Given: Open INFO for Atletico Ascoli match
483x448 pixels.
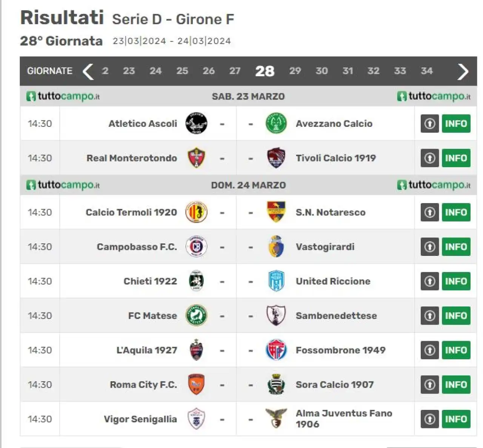Looking at the screenshot, I should 456,123.
